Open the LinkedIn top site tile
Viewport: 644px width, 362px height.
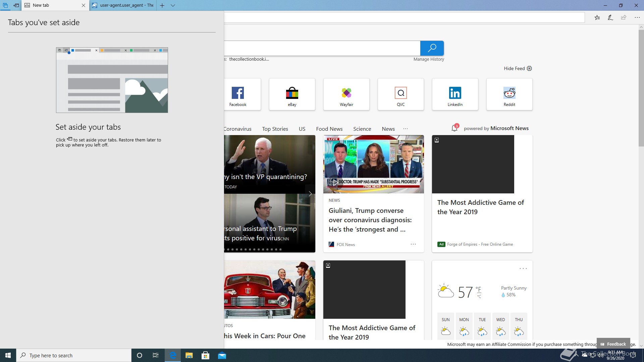pos(455,94)
